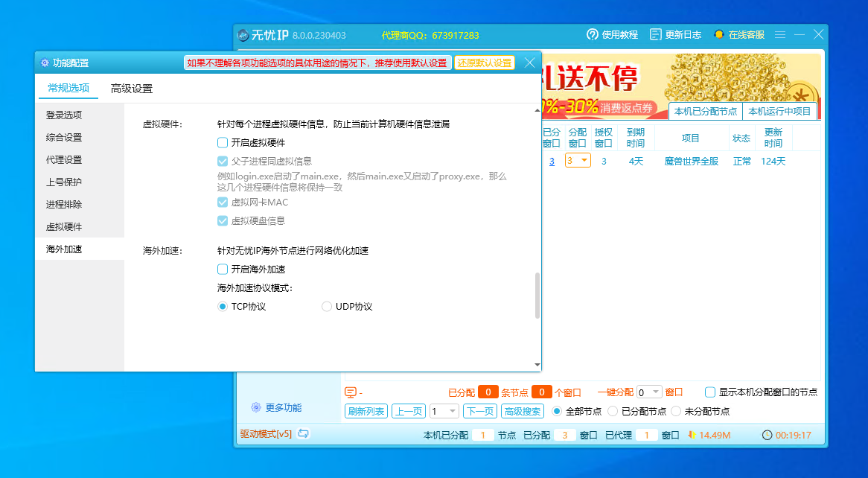868x478 pixels.
Task: Open the 更新日志 changelog
Action: coord(675,35)
